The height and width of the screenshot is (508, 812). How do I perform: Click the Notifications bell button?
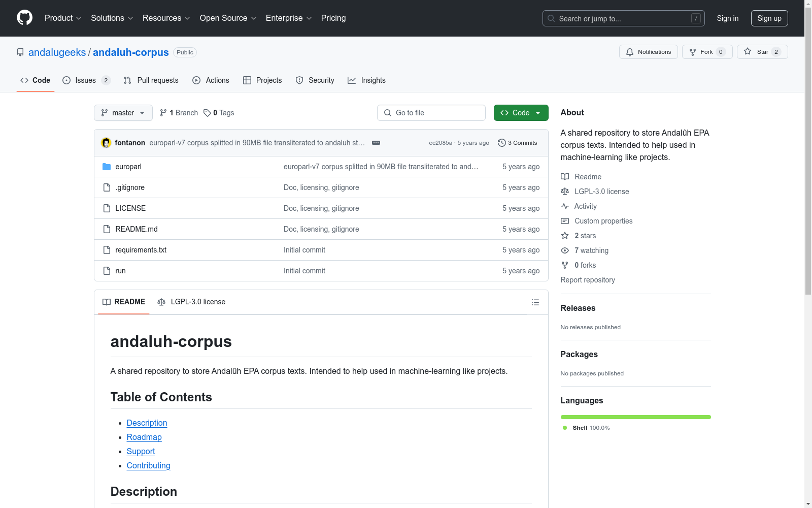pos(648,52)
